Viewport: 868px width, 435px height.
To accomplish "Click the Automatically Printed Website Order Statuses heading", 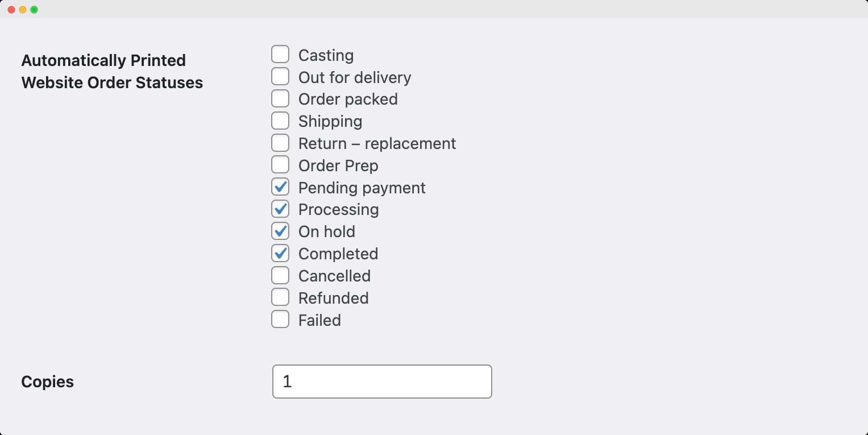I will tap(112, 71).
